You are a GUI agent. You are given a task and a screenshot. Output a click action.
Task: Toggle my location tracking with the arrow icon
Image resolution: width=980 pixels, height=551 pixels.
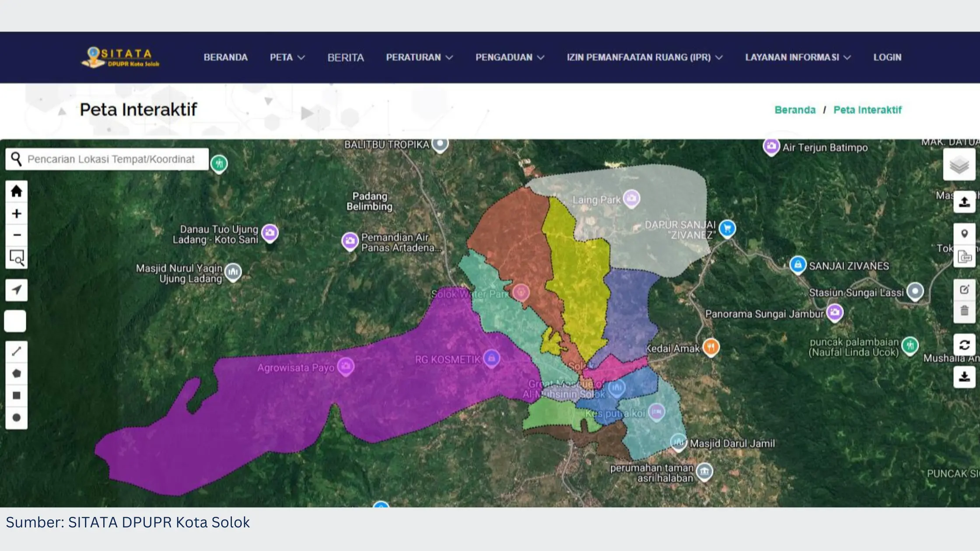[16, 290]
